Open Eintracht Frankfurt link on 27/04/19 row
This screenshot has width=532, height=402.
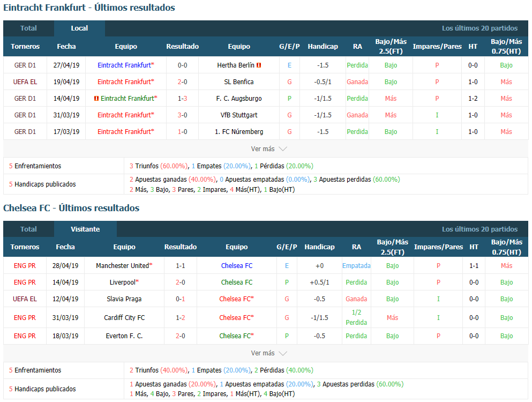tap(125, 65)
